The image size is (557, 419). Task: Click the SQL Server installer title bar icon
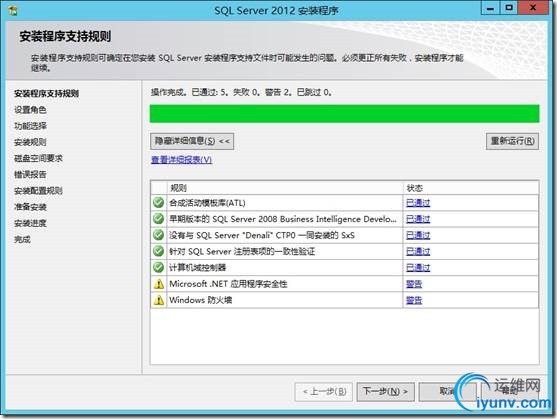pyautogui.click(x=13, y=10)
